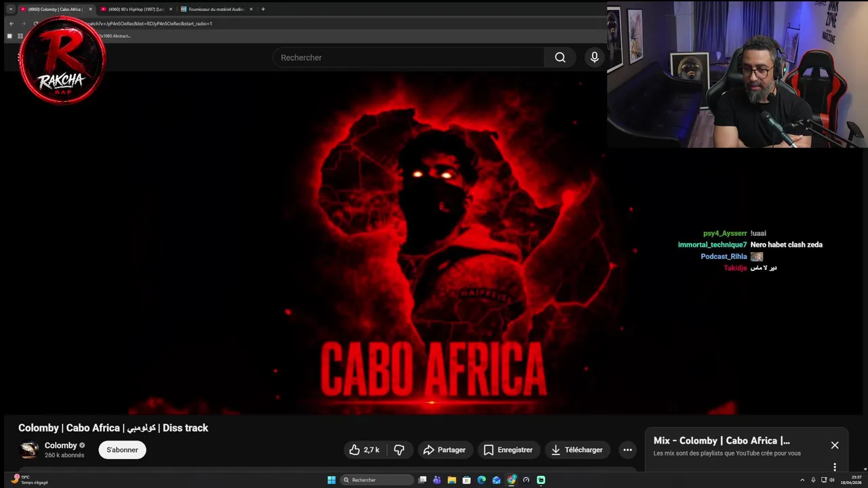This screenshot has height=488, width=868.
Task: Close the Mix playlist panel
Action: click(x=835, y=445)
